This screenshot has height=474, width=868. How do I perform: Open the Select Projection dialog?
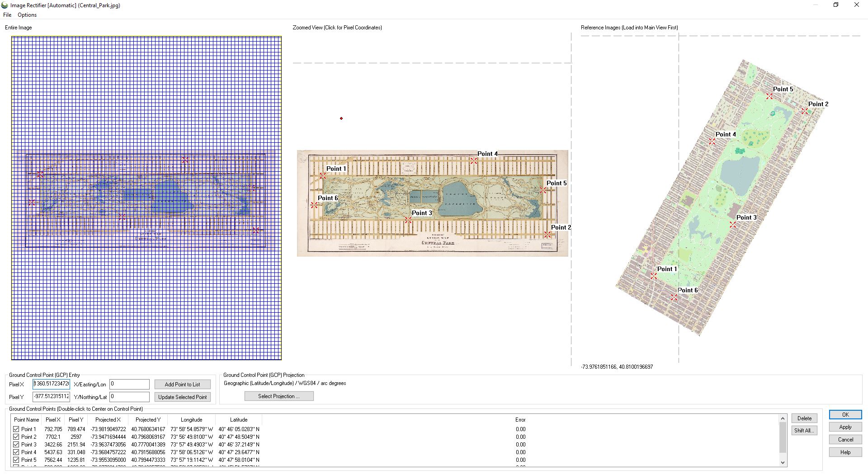point(279,396)
